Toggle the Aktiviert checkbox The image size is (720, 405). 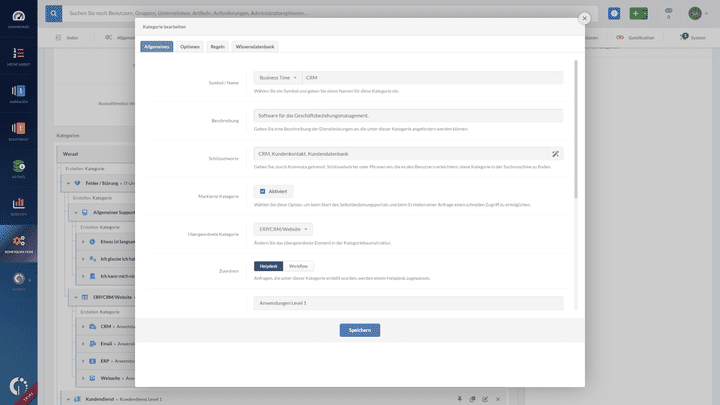pos(262,191)
